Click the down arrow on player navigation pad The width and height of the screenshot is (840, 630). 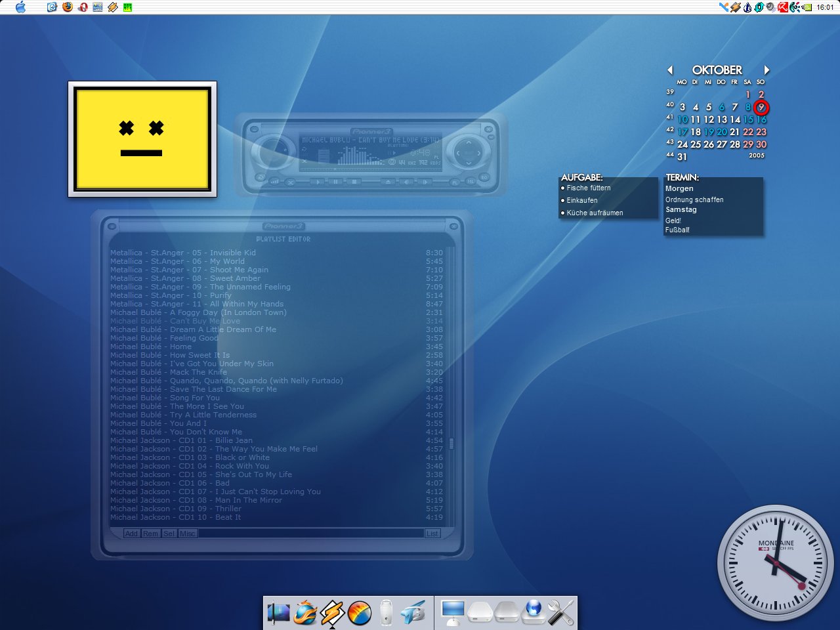469,163
